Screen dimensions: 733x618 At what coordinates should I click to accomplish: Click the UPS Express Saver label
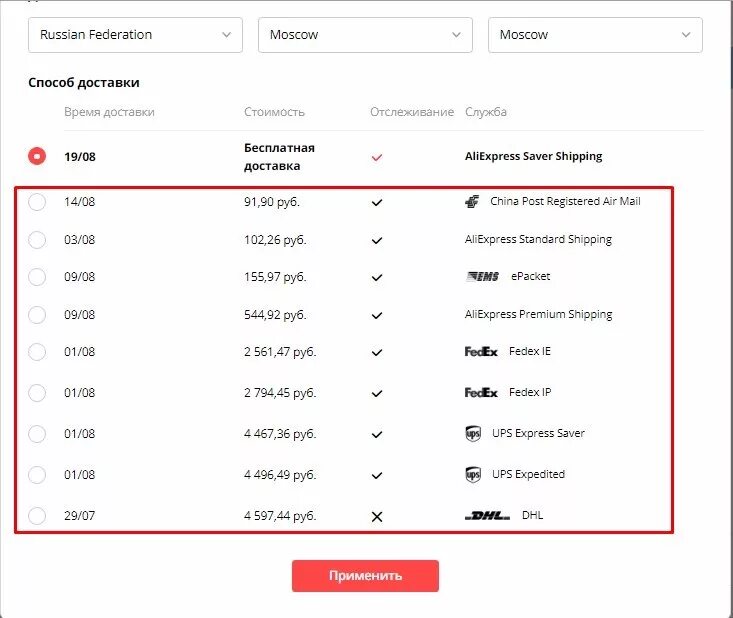pyautogui.click(x=538, y=433)
